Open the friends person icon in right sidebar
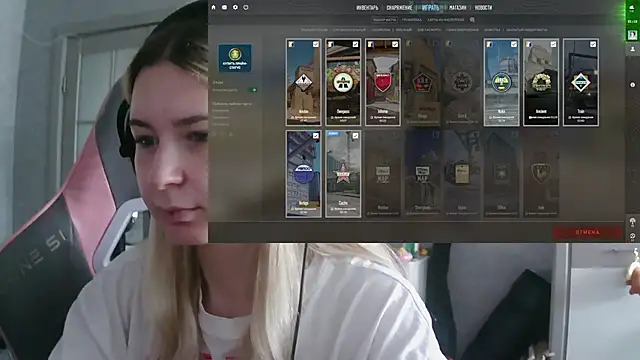The height and width of the screenshot is (360, 640). (x=632, y=49)
